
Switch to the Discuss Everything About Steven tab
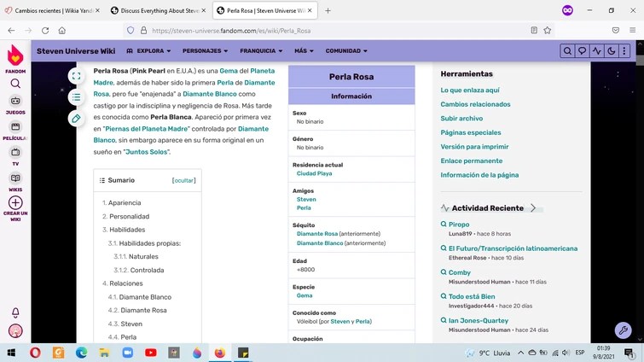(x=157, y=11)
